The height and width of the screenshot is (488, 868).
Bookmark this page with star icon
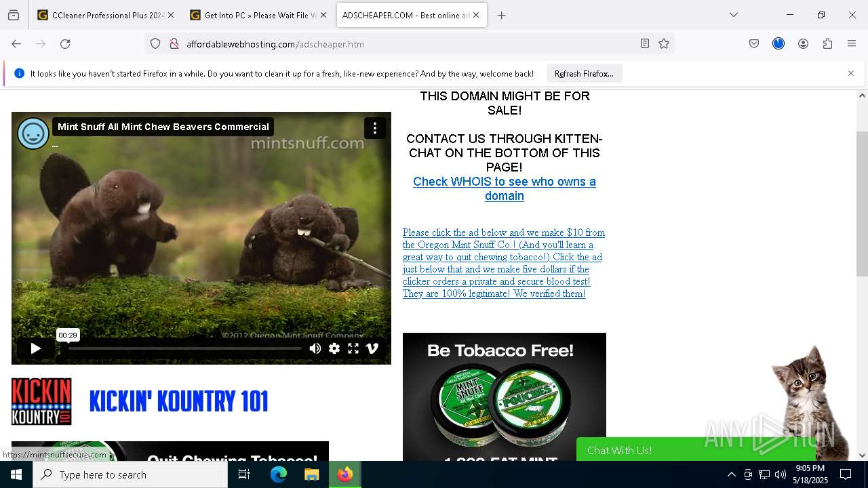tap(664, 44)
